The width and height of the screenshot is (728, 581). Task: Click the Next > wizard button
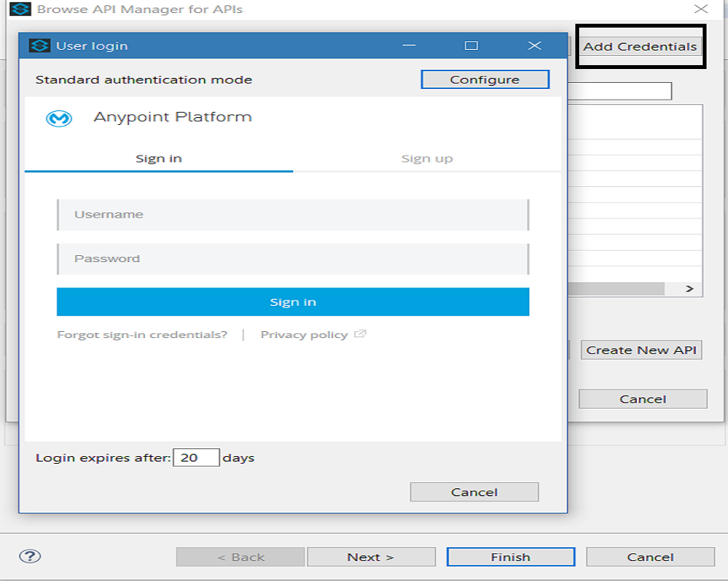tap(371, 557)
